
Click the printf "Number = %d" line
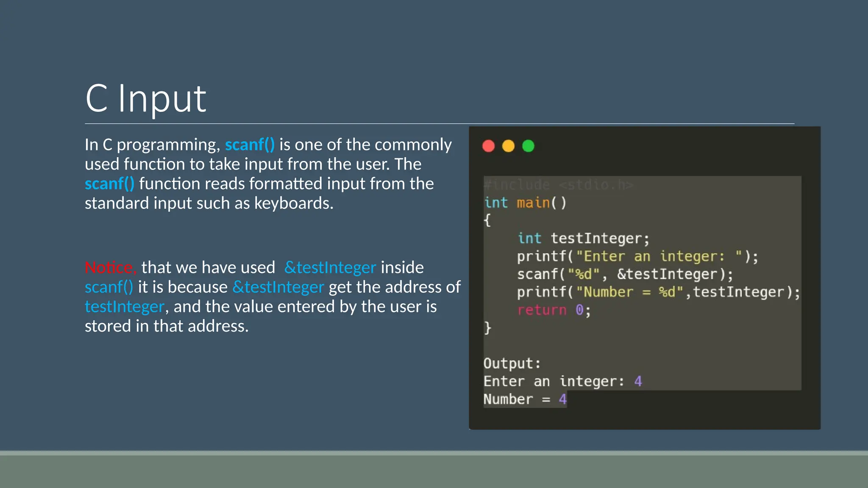point(658,292)
